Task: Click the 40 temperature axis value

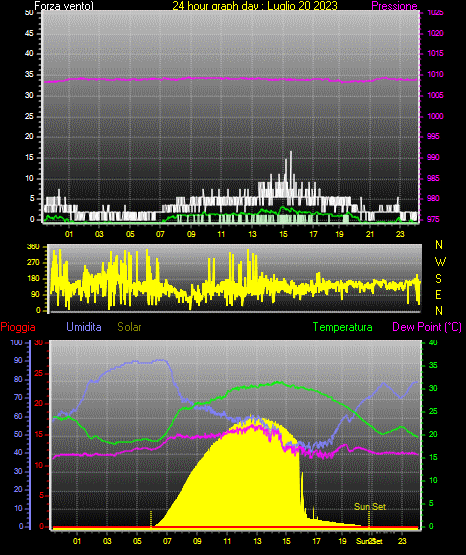Action: (433, 343)
